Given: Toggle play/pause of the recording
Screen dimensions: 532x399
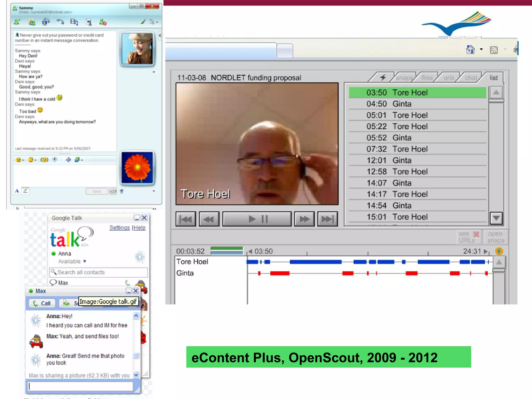Looking at the screenshot, I should point(257,219).
